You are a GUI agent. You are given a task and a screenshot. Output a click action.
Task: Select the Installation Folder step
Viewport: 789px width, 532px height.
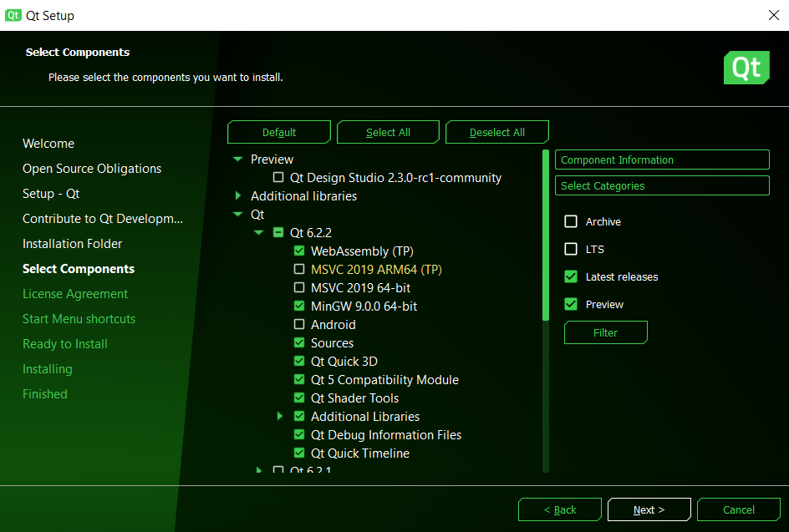(73, 244)
